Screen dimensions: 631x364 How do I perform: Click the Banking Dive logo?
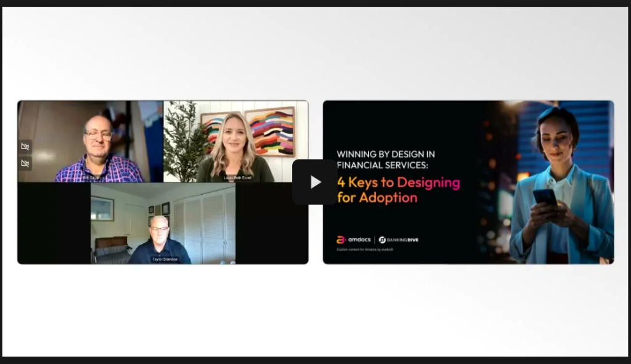tap(399, 240)
